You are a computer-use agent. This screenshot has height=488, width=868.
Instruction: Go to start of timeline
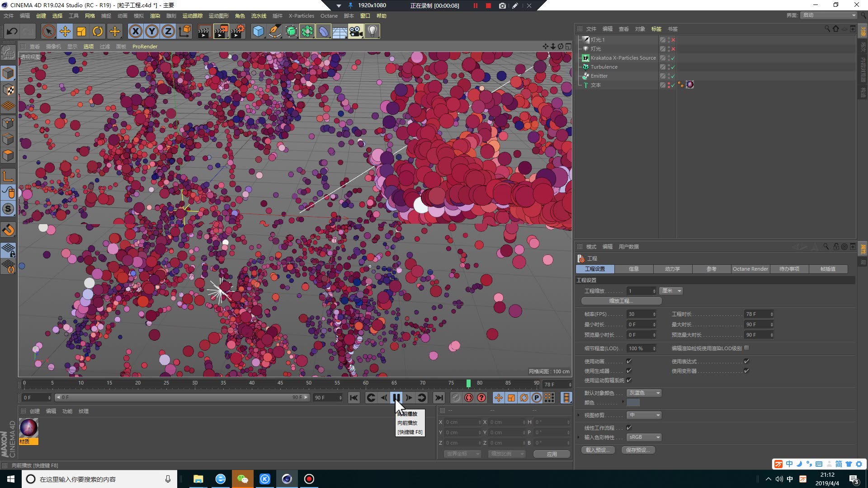354,398
